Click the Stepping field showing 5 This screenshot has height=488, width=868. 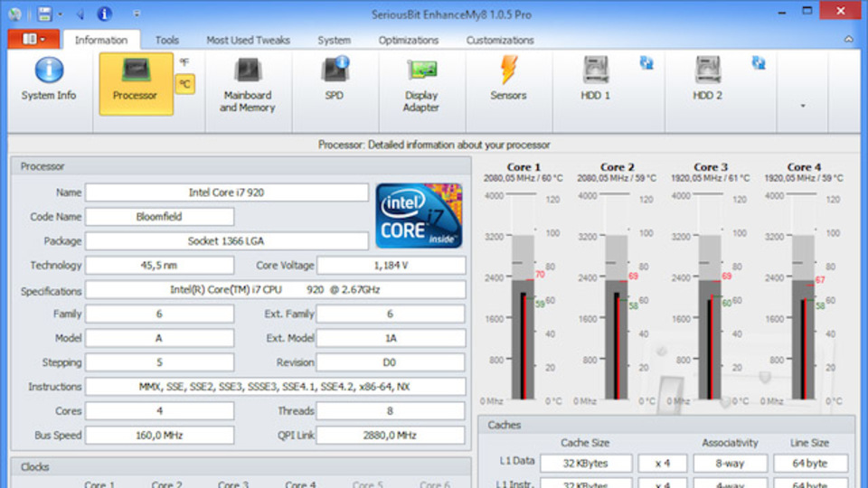[159, 362]
